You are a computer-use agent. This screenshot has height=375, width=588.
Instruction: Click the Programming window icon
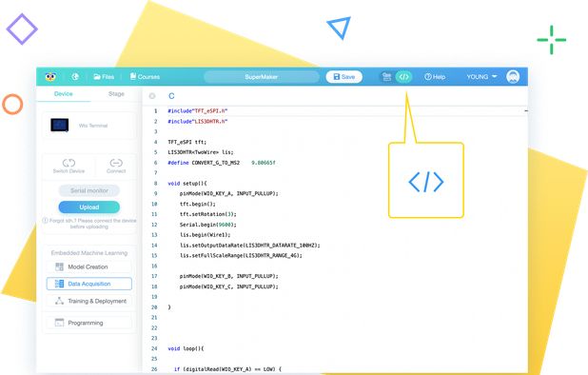(x=59, y=323)
